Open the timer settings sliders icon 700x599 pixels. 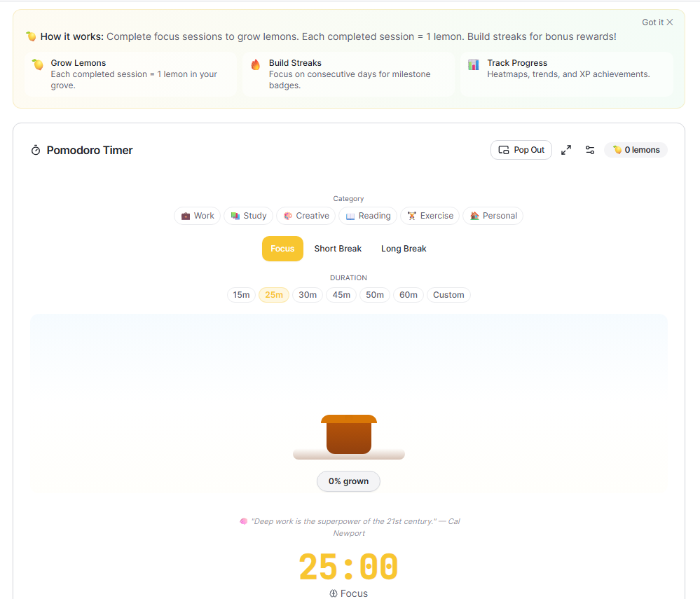coord(589,149)
